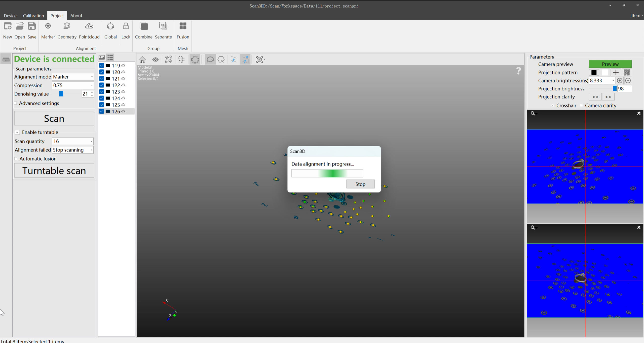Activate the polygon selection tool

tap(221, 60)
